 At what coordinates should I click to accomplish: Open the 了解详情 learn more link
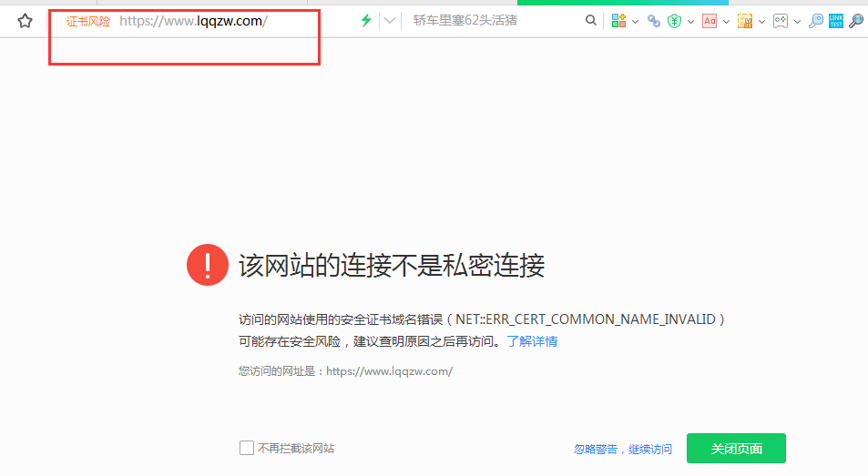click(x=532, y=341)
